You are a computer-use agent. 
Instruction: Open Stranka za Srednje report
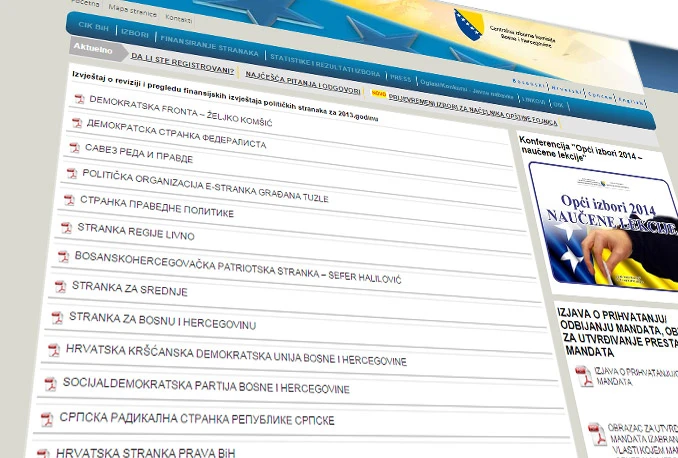[x=130, y=288]
